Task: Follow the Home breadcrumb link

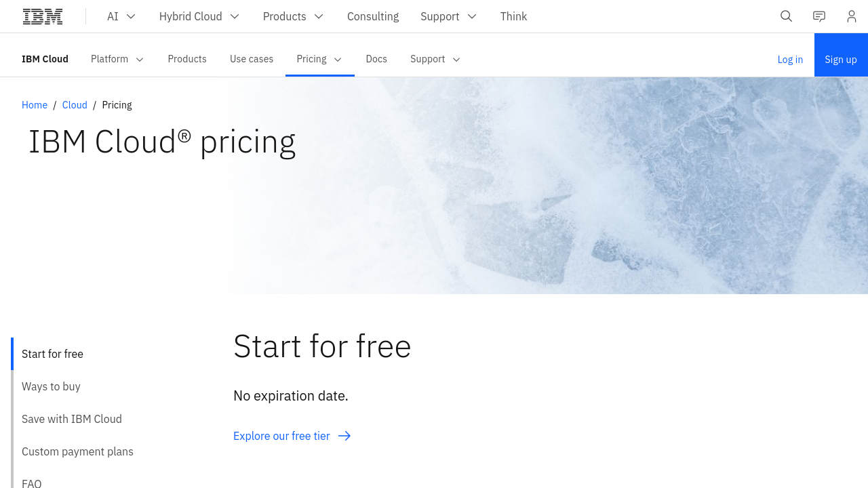Action: tap(35, 105)
